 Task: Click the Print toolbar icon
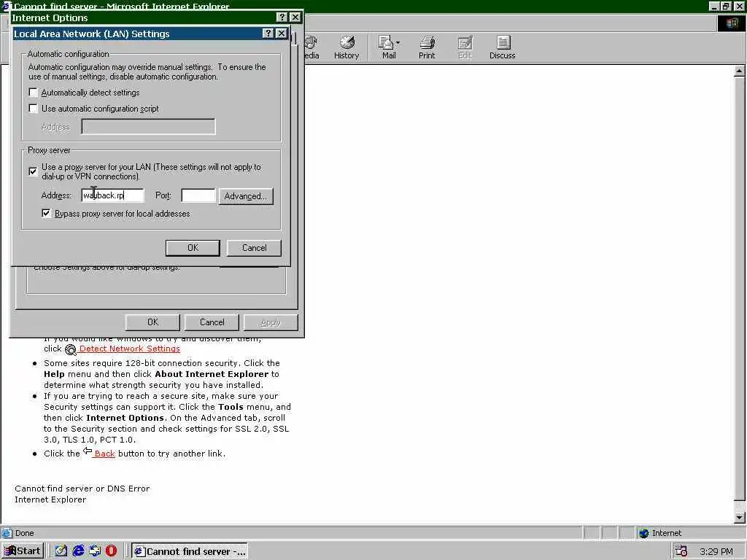coord(427,47)
